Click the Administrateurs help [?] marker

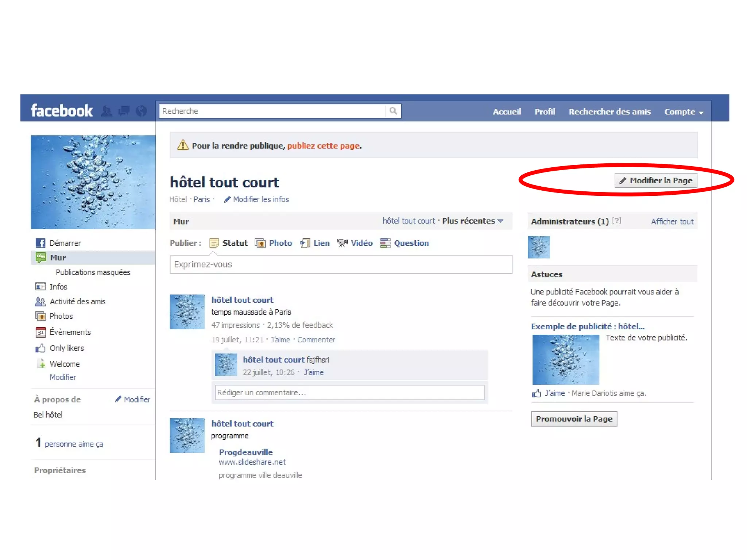(616, 221)
